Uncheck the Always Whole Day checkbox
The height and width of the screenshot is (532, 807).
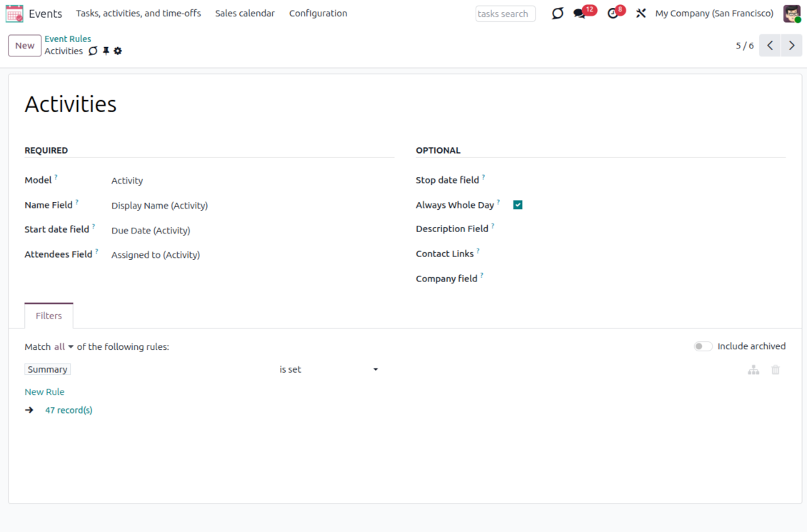coord(518,205)
